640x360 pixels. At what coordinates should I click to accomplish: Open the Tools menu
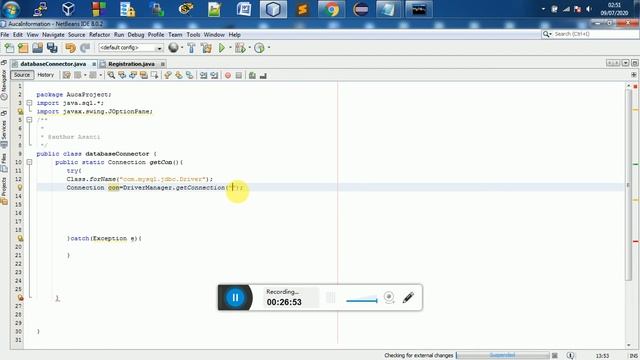click(193, 35)
